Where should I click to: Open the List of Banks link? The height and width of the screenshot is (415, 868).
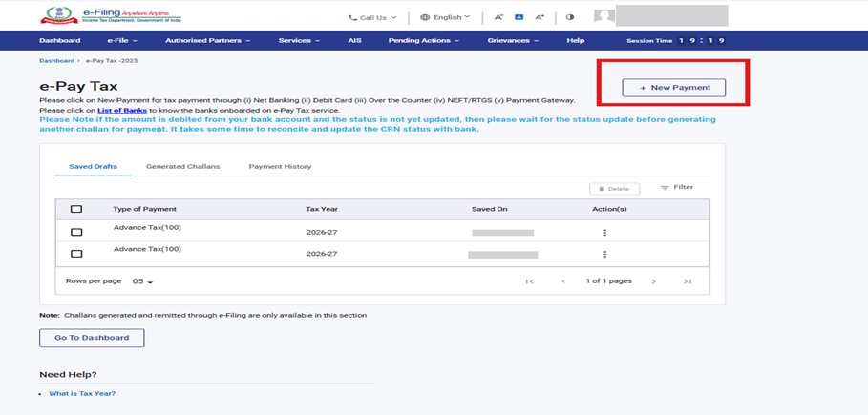[x=120, y=111]
